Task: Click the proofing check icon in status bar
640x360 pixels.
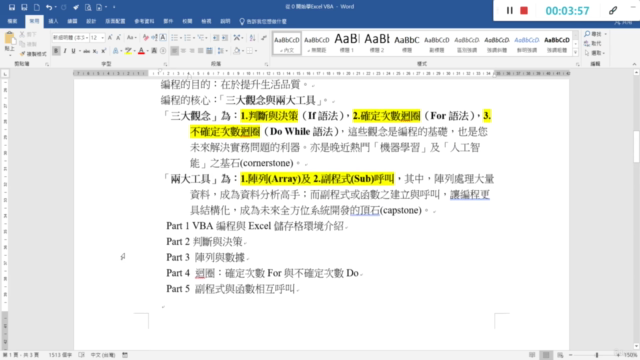Action: tap(81, 355)
